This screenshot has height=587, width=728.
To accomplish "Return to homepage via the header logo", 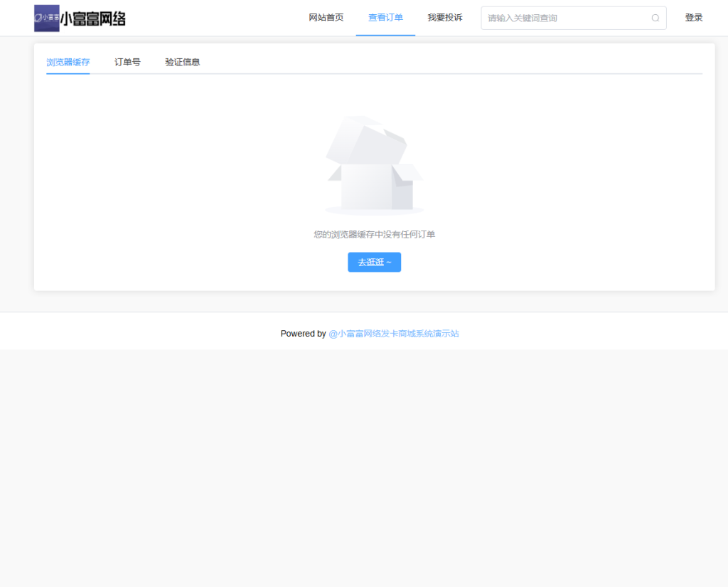I will pos(78,17).
